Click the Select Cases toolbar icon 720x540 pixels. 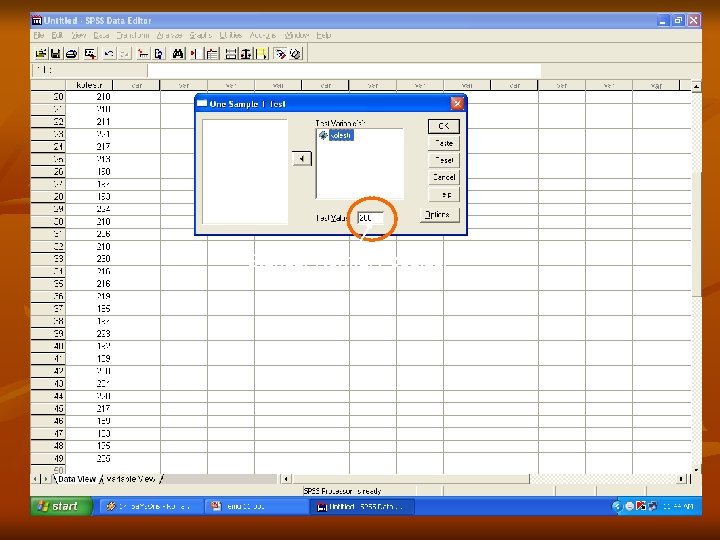coord(262,54)
